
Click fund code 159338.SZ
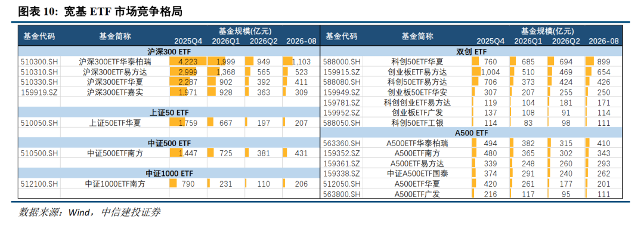[x=342, y=174]
